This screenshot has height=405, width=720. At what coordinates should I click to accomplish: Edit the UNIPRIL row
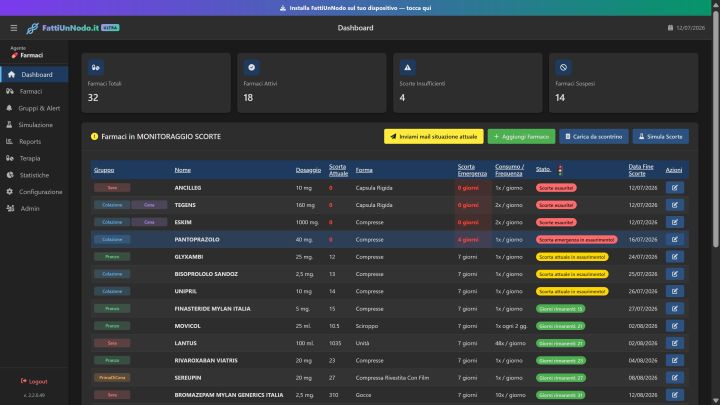point(675,291)
